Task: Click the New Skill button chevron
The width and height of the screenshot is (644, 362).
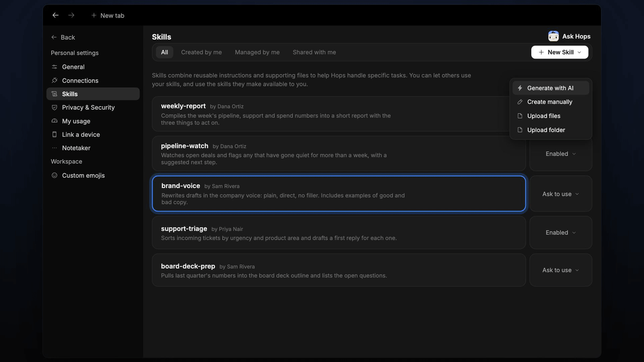Action: pos(579,52)
